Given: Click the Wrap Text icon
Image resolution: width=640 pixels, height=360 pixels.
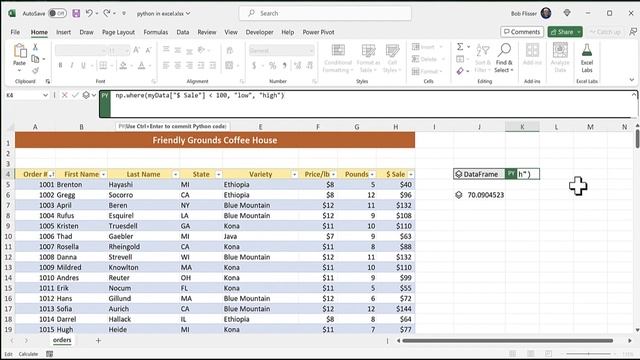Looking at the screenshot, I should click(x=229, y=50).
